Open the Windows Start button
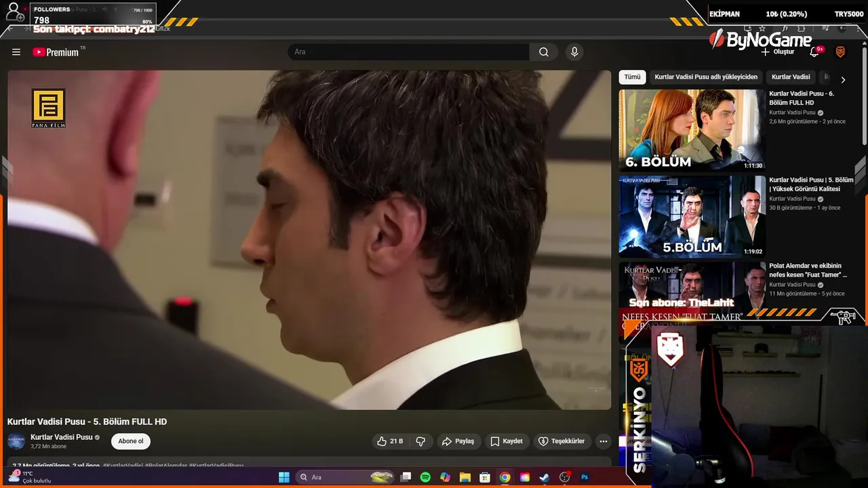This screenshot has height=488, width=868. pos(284,477)
